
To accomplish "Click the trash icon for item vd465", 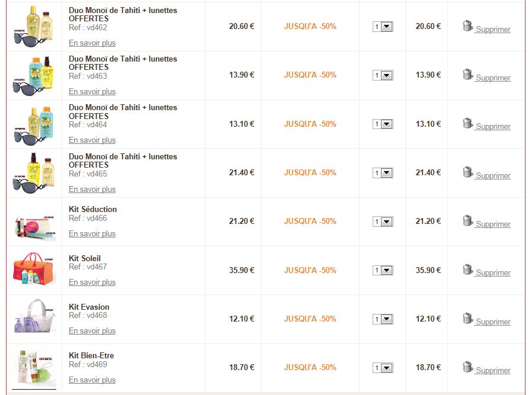I will coord(467,172).
